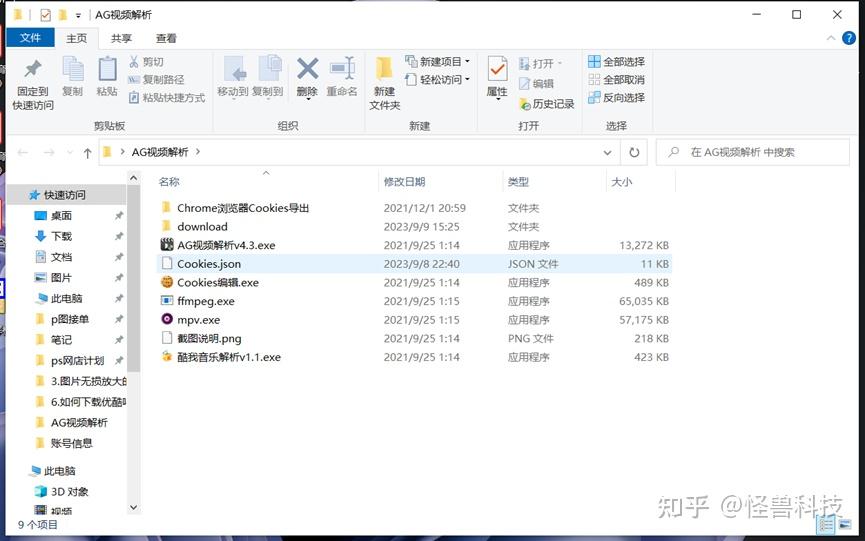
Task: Click Select all (全部选择)
Action: 616,61
